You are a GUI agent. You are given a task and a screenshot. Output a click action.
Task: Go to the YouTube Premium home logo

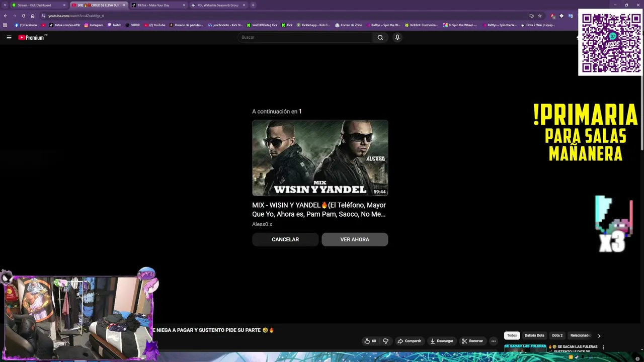point(32,37)
